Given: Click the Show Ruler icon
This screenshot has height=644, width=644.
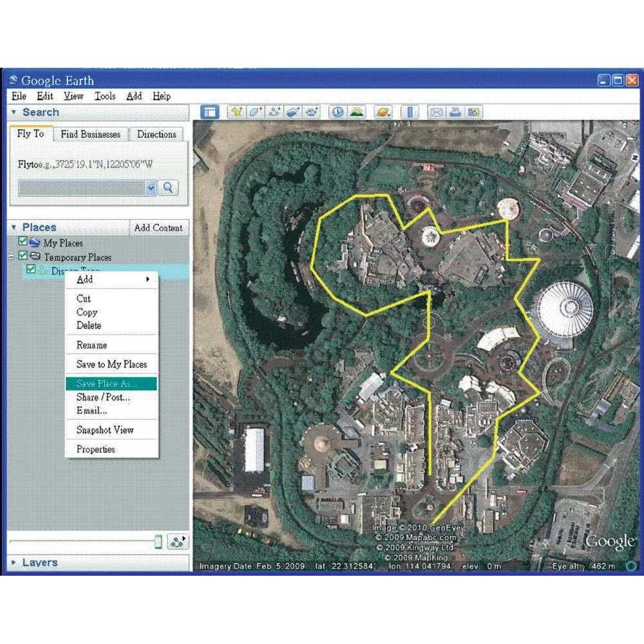Looking at the screenshot, I should click(x=409, y=112).
